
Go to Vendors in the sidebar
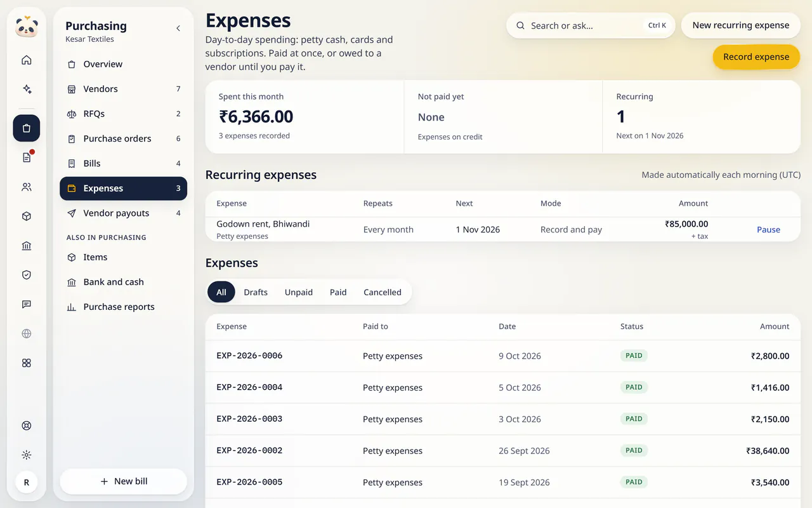tap(123, 89)
